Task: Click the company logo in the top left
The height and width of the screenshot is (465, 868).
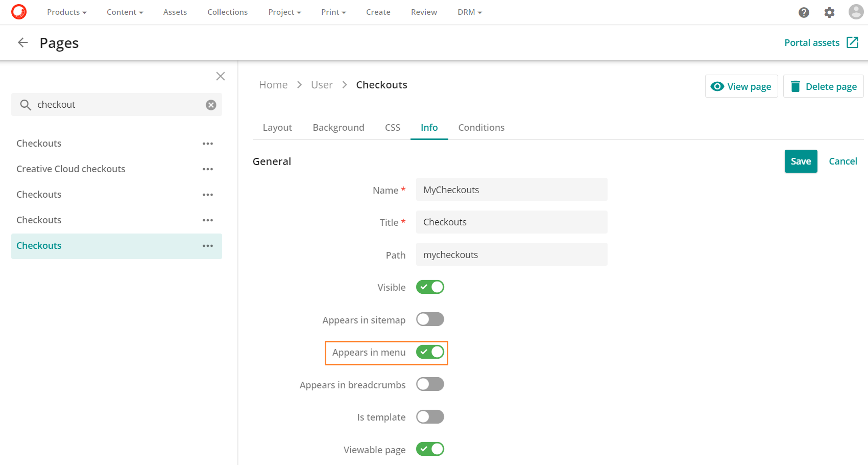Action: click(x=19, y=12)
